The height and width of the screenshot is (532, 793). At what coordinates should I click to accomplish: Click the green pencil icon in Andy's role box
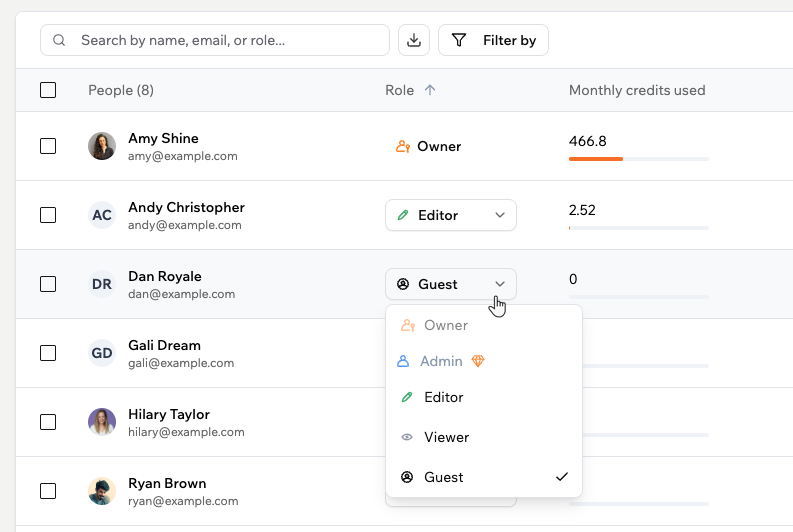(403, 215)
